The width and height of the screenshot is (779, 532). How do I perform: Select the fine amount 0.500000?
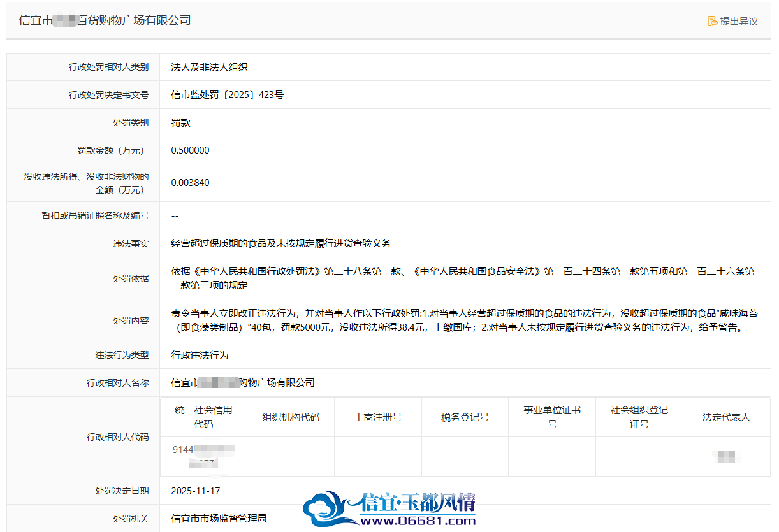191,150
